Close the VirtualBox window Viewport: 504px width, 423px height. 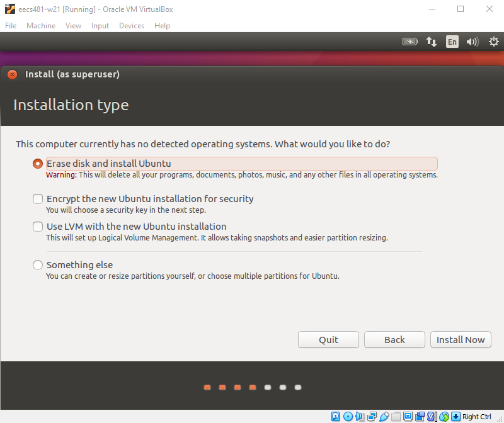(x=490, y=9)
